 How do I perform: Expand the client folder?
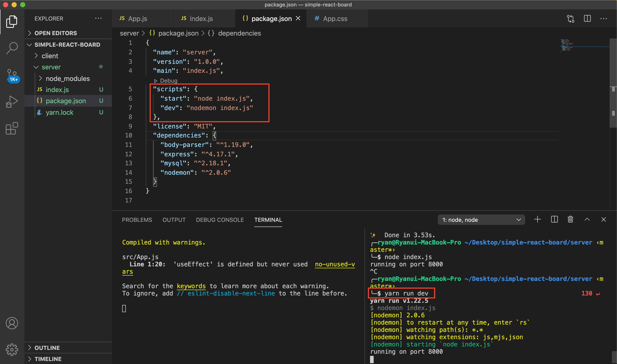tap(50, 56)
